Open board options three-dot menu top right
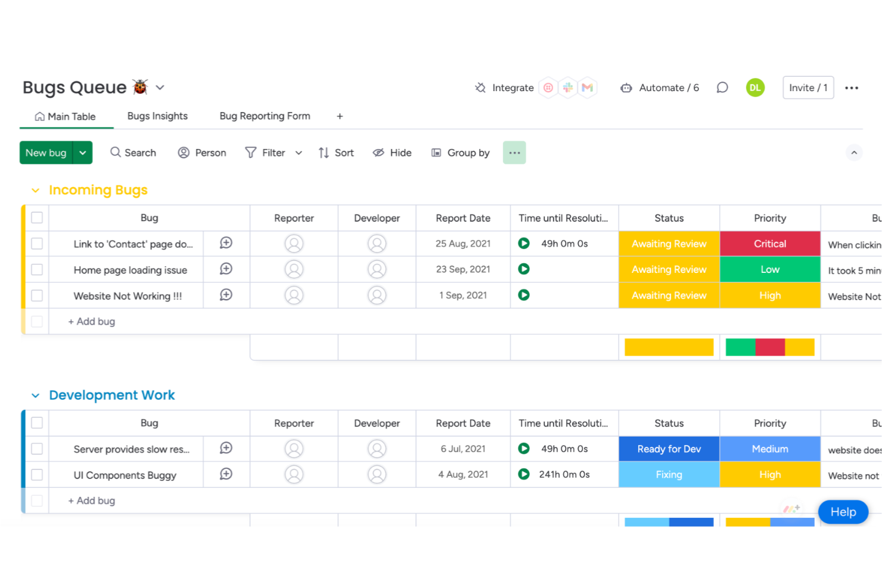 (852, 88)
